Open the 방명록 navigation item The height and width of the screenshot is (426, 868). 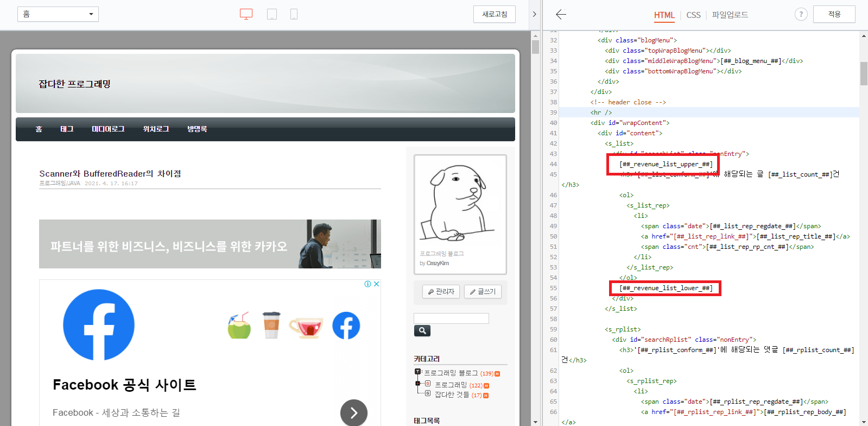pyautogui.click(x=197, y=129)
